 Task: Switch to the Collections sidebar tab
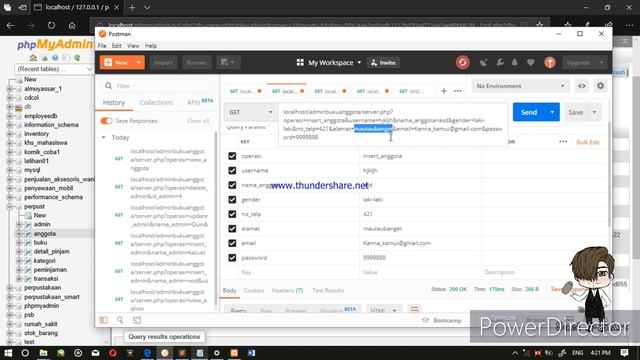(156, 102)
